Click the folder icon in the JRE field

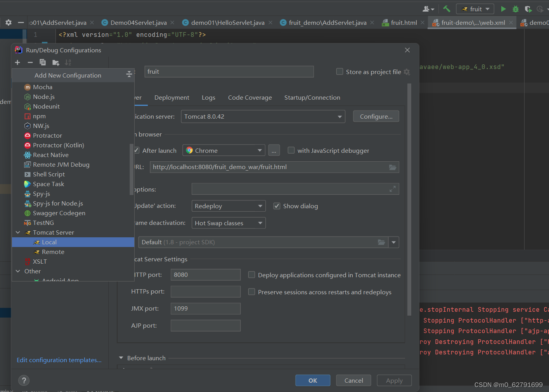(x=381, y=242)
